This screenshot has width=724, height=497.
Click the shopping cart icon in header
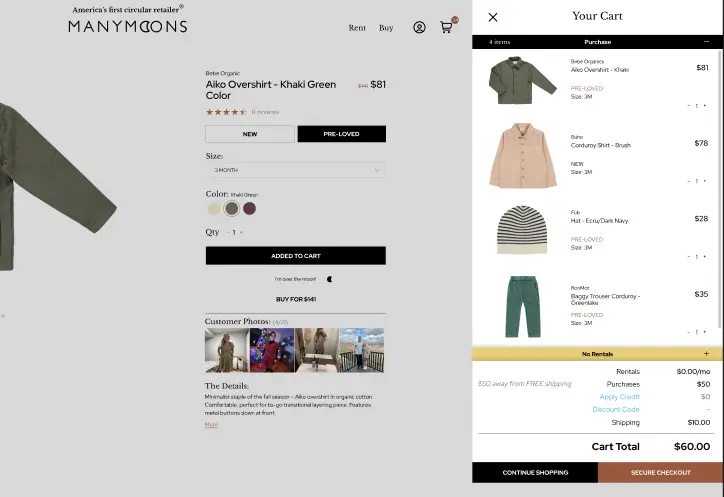(x=447, y=27)
